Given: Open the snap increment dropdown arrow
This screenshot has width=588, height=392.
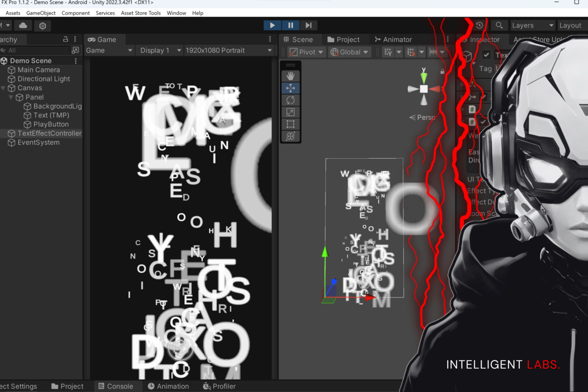Looking at the screenshot, I should (x=421, y=52).
